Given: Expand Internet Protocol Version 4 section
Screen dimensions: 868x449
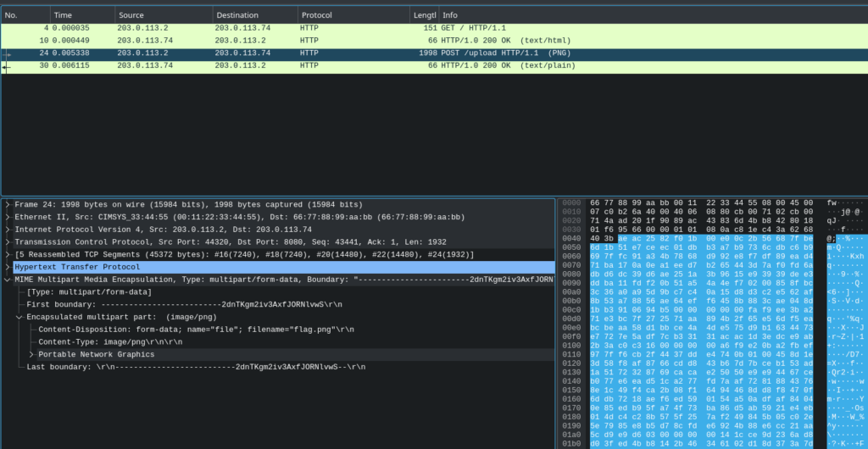Looking at the screenshot, I should 8,230.
